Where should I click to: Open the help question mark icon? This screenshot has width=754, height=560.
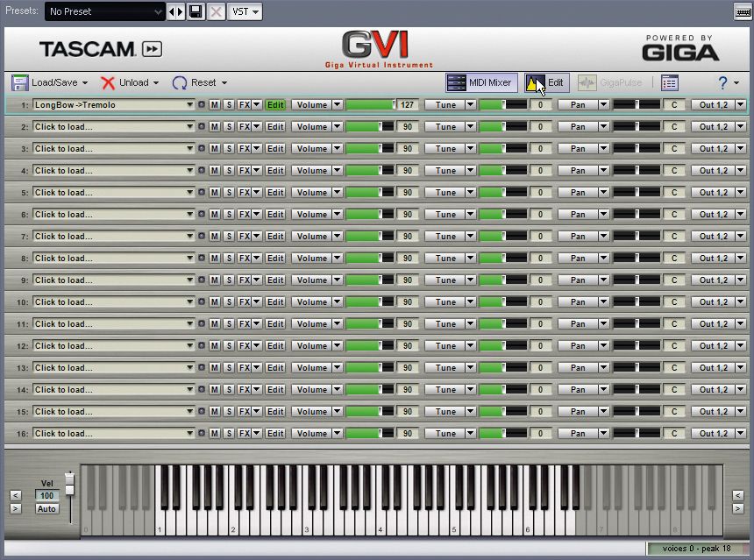click(722, 82)
